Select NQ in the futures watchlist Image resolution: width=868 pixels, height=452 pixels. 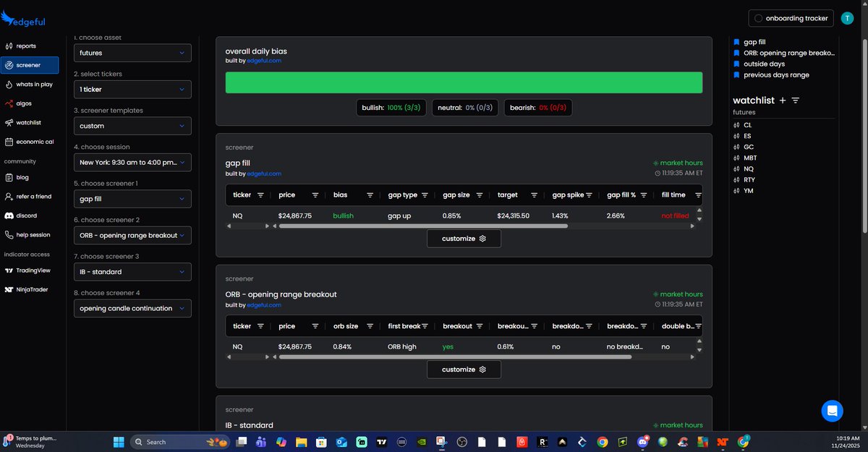pyautogui.click(x=747, y=169)
